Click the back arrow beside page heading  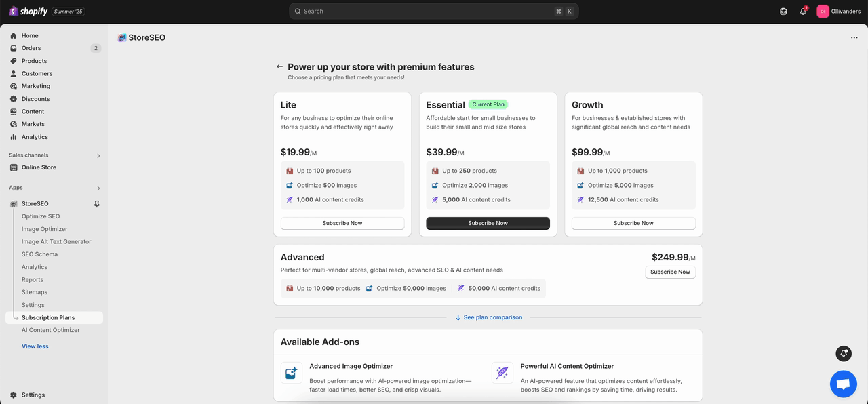[x=279, y=66]
